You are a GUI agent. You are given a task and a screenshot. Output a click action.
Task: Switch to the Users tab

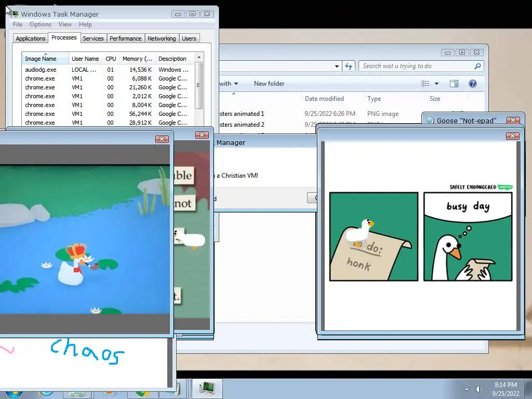click(189, 38)
